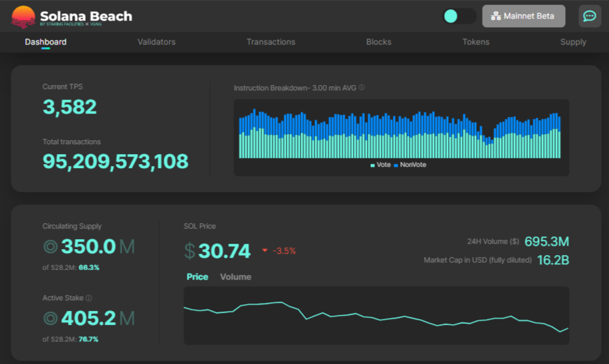
Task: Click the Current TPS value 3,582
Action: click(70, 107)
